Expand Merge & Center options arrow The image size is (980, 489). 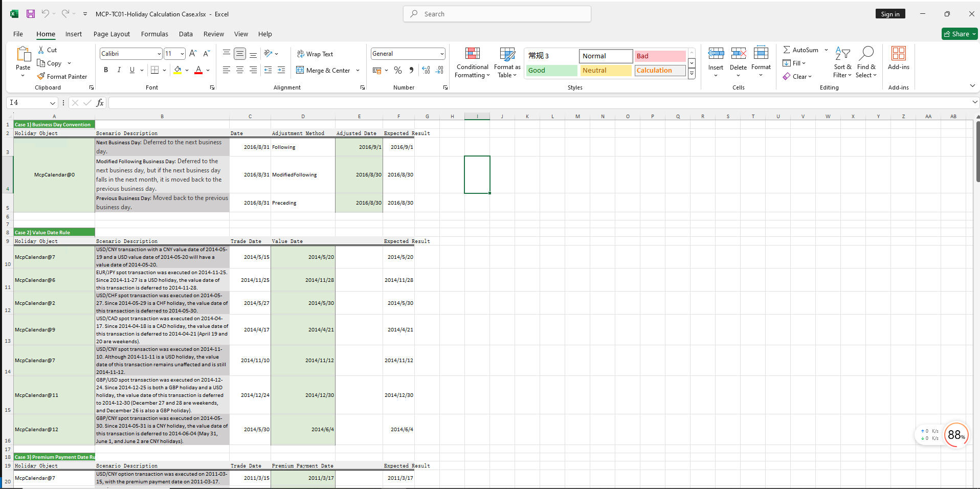tap(358, 70)
